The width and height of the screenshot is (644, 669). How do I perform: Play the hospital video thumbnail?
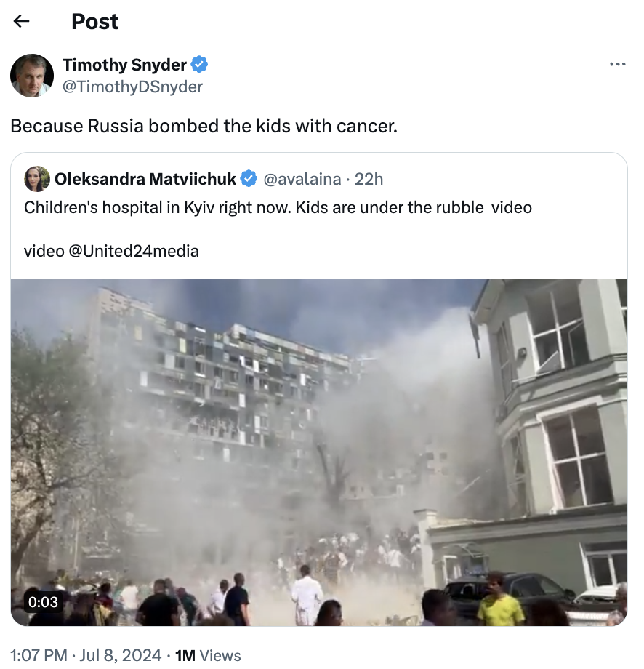tap(319, 453)
